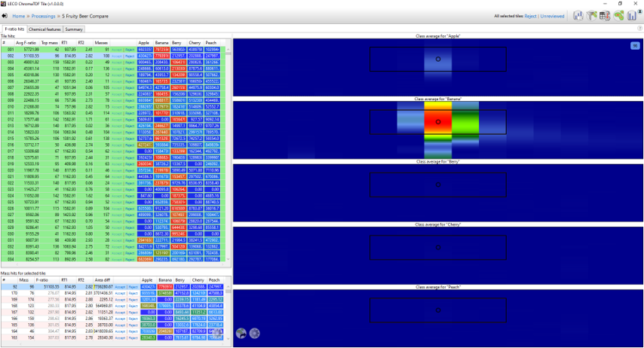
Task: Open the Summary tab
Action: click(x=74, y=29)
